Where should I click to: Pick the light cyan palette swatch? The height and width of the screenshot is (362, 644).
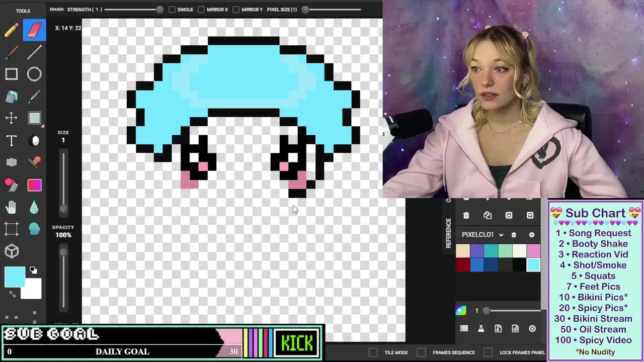(x=533, y=265)
